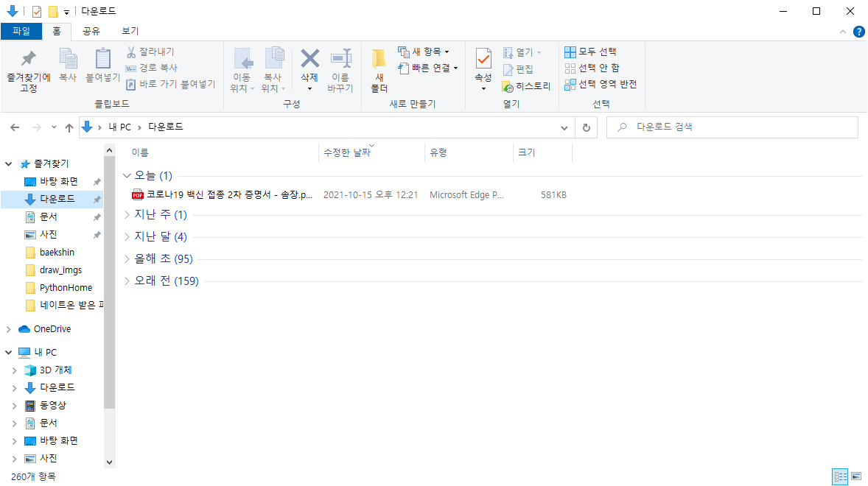Refresh the 다운로드 folder
868x486 pixels.
(x=587, y=127)
